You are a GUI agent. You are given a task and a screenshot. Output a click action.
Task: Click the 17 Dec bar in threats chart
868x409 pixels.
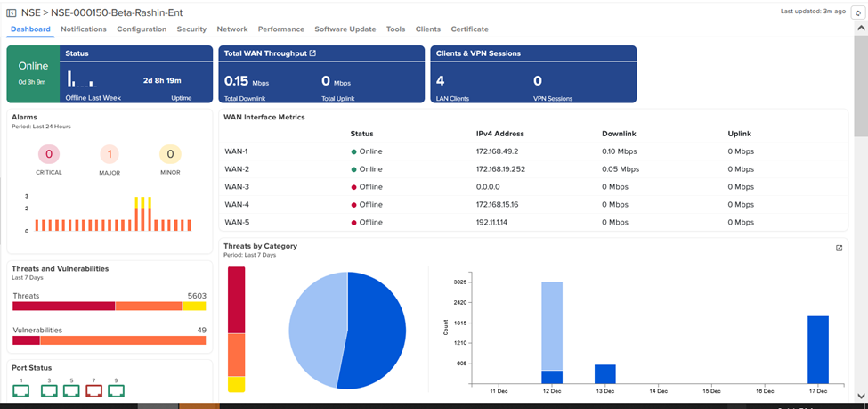tap(817, 349)
